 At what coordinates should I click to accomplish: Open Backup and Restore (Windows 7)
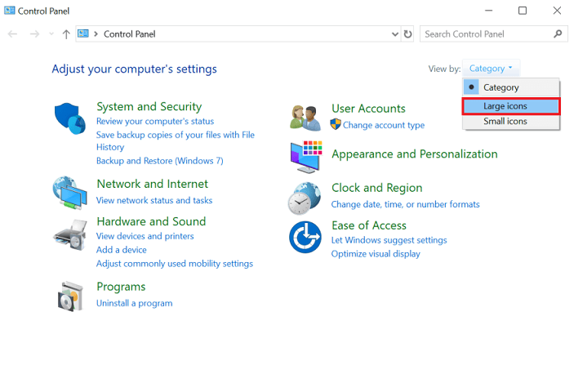coord(159,161)
